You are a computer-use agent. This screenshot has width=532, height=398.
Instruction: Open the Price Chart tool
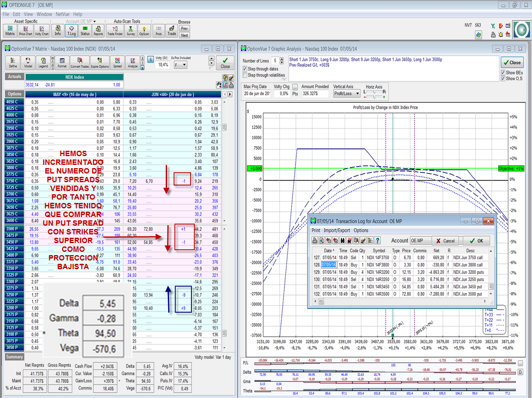pos(25,31)
